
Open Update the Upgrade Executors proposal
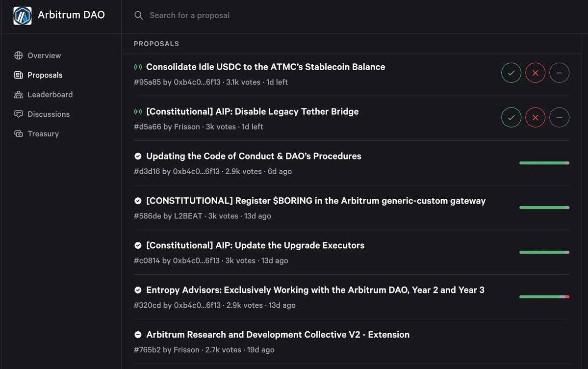coord(255,245)
